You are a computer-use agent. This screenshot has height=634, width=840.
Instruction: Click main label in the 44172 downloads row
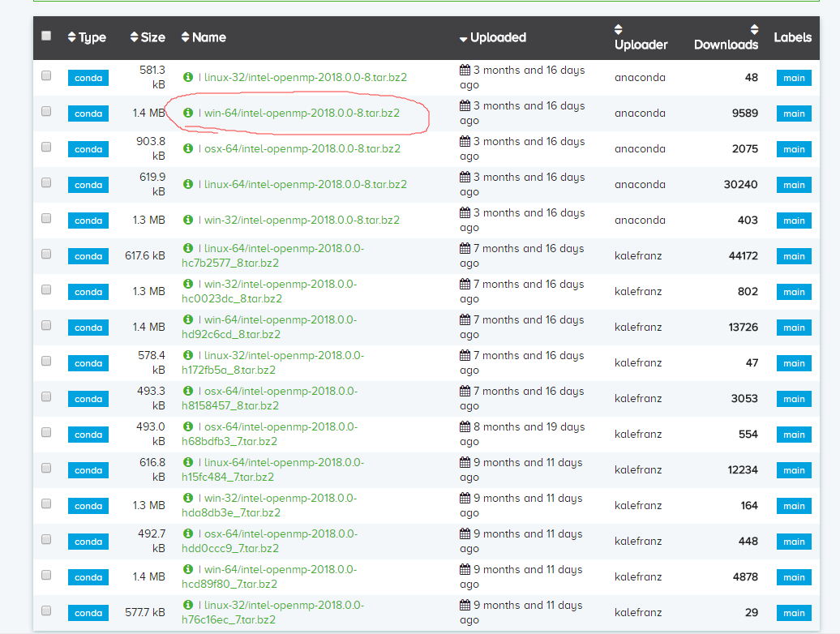pos(794,256)
